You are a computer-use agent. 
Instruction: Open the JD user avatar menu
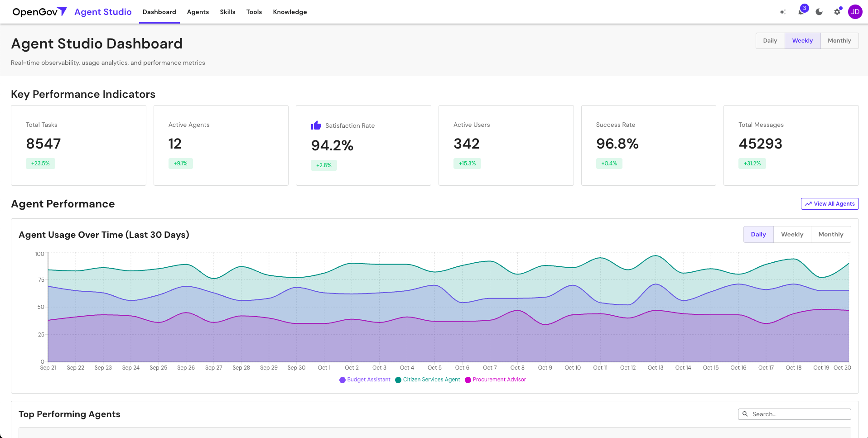pos(855,12)
